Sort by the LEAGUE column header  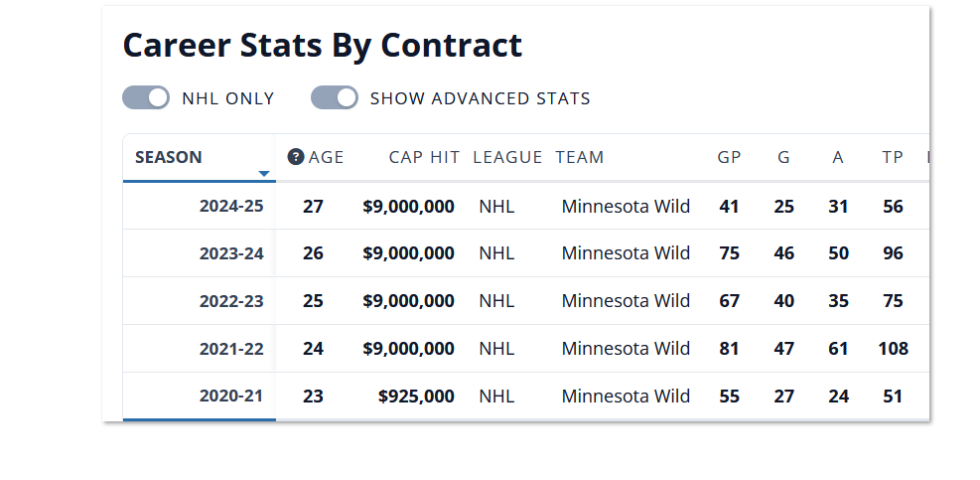point(507,157)
